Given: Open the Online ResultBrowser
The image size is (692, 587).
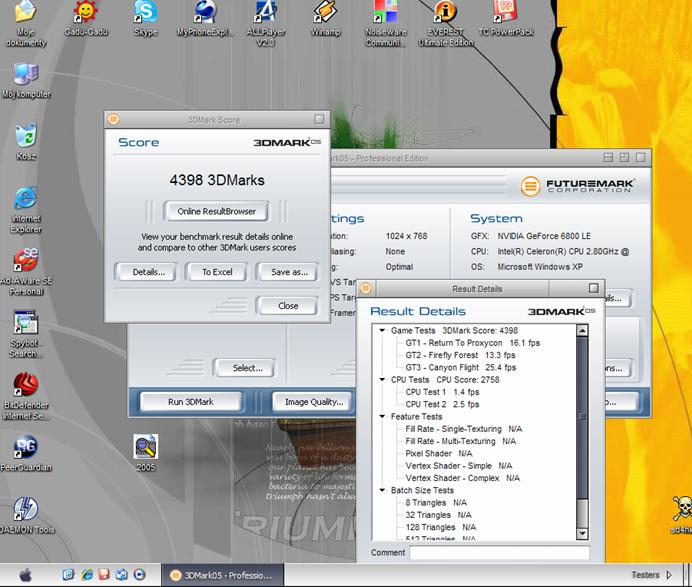Looking at the screenshot, I should (x=216, y=211).
